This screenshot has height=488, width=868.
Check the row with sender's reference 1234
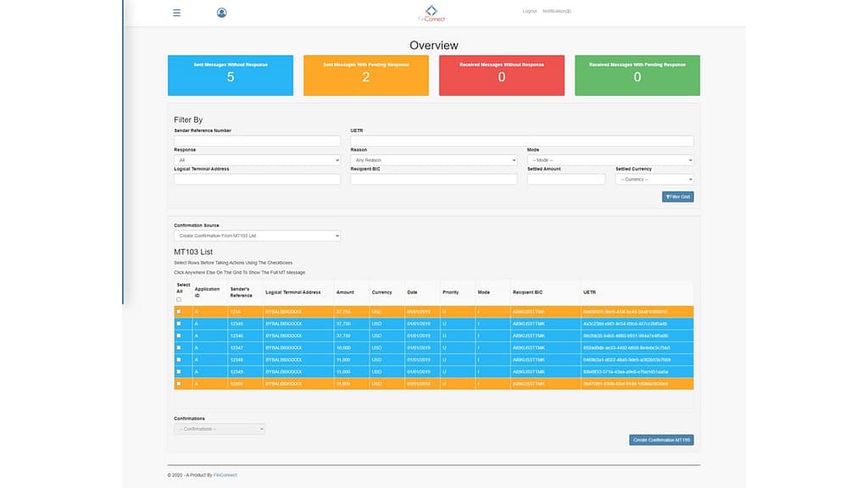tap(178, 312)
